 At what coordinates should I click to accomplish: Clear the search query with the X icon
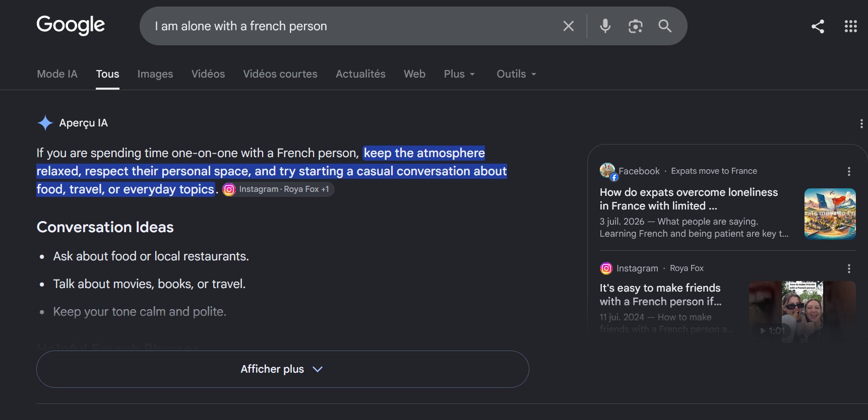569,26
